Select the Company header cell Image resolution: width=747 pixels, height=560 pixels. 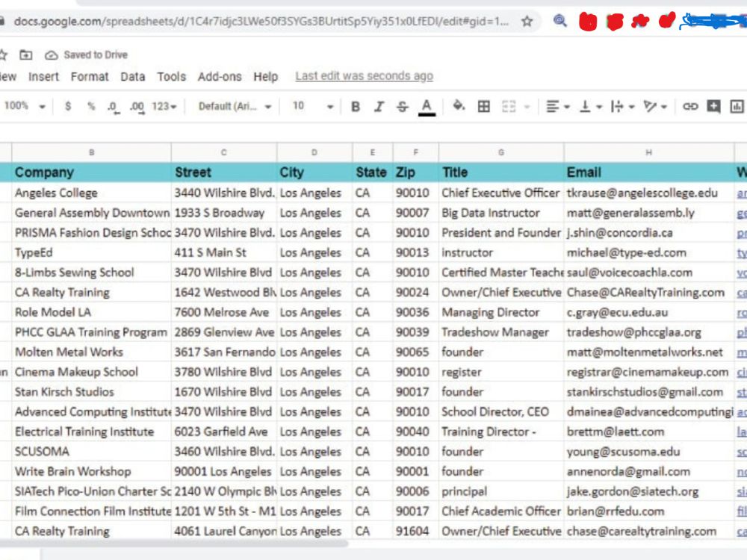pyautogui.click(x=91, y=172)
